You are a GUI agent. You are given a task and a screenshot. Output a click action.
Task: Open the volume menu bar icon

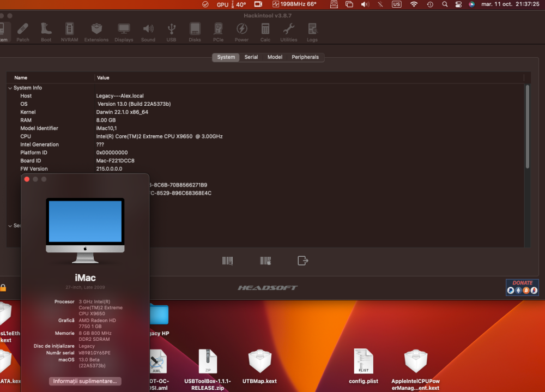[365, 4]
